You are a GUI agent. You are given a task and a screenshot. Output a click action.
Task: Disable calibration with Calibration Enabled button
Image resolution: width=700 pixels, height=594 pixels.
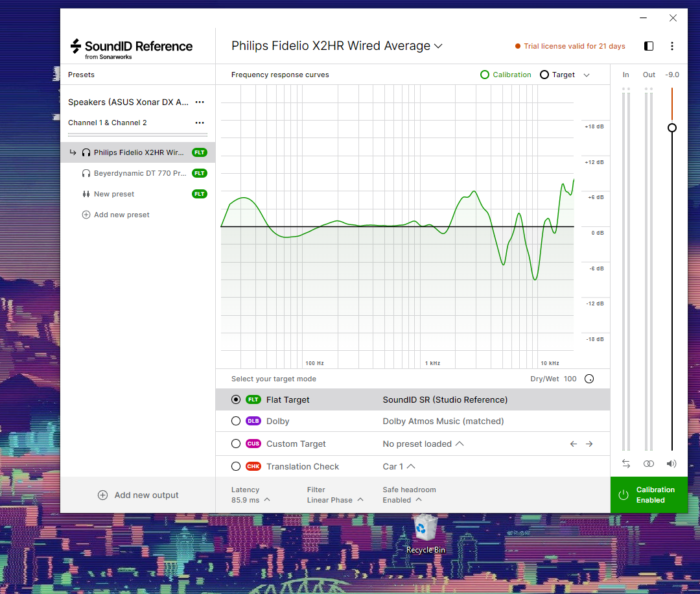pos(649,495)
